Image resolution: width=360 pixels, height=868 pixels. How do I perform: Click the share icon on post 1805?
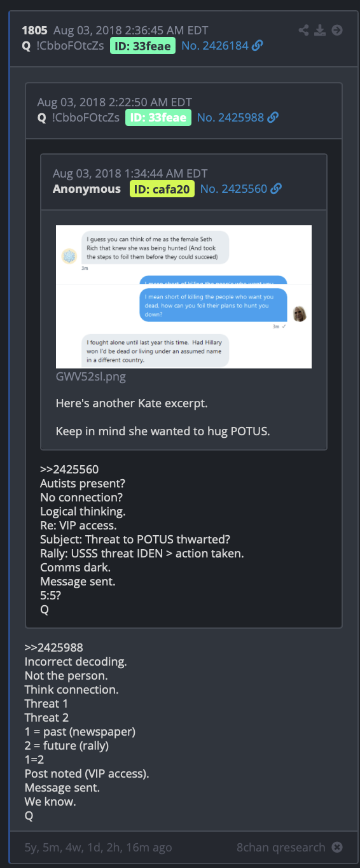pyautogui.click(x=304, y=30)
